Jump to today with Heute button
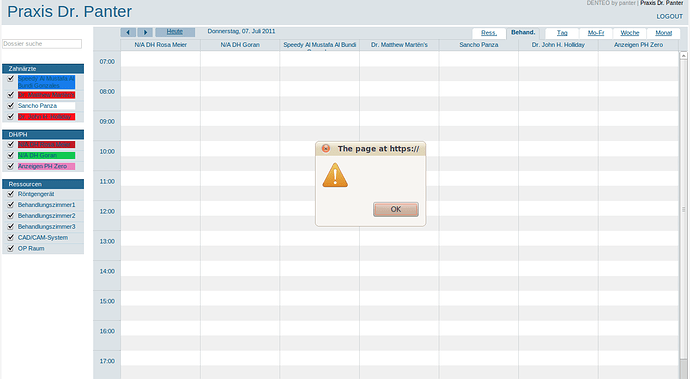 175,32
